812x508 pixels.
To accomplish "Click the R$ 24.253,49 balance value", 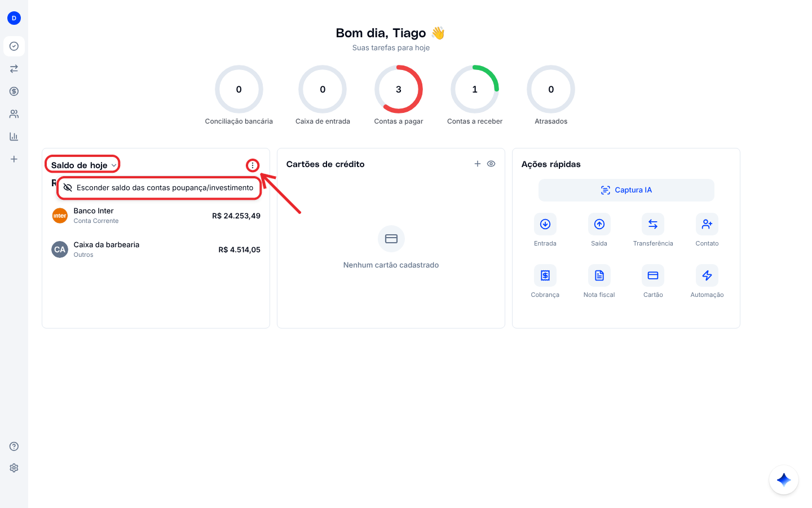I will pos(236,216).
